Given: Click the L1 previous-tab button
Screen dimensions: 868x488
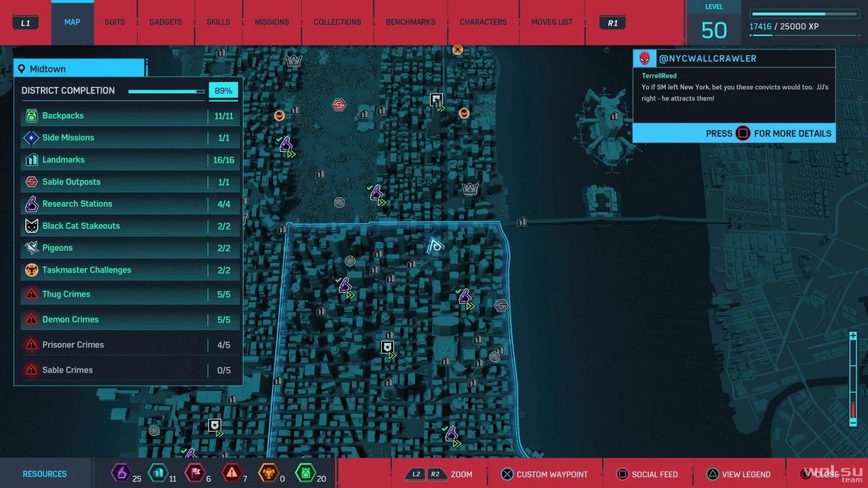Looking at the screenshot, I should [x=26, y=22].
